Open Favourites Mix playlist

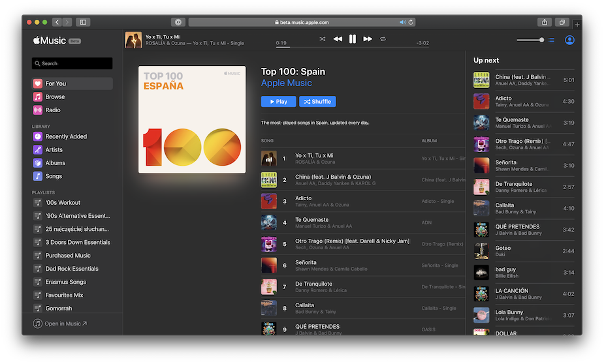[72, 295]
